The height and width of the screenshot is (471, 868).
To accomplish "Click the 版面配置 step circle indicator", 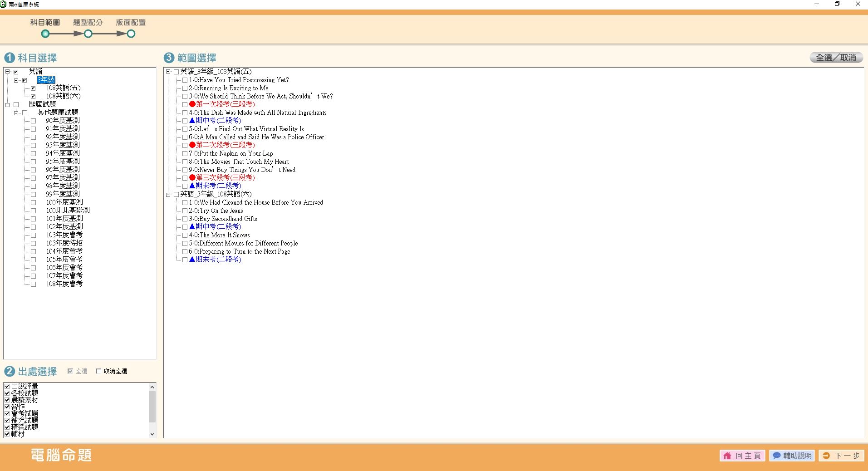I will click(x=131, y=34).
